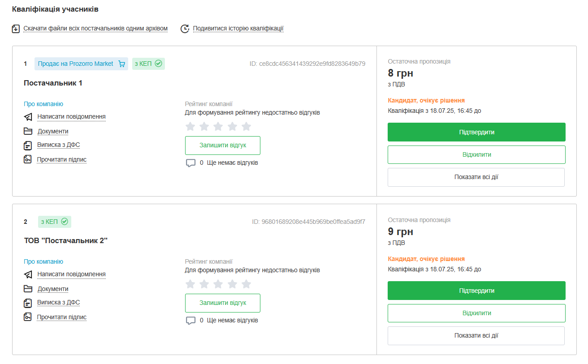This screenshot has width=588, height=364.
Task: Click the qualification history clock icon
Action: coord(185,29)
